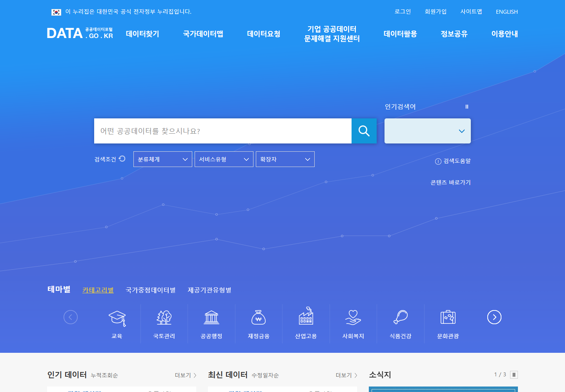Open the 사이트맵 link

[x=471, y=12]
